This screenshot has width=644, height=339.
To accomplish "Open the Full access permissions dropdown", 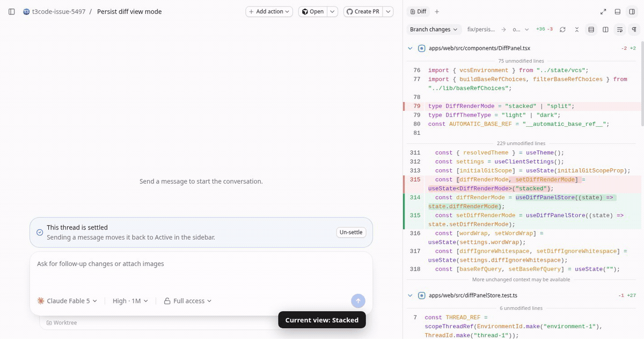I will pyautogui.click(x=188, y=301).
